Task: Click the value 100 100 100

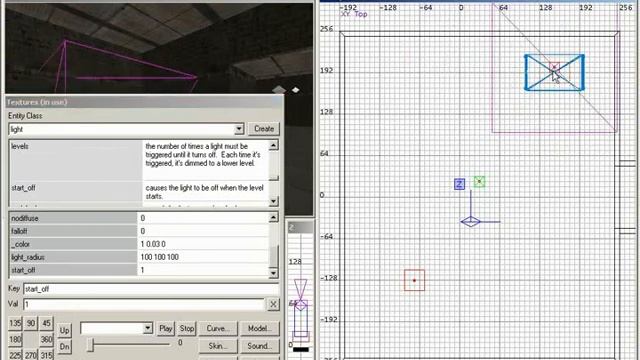Action: pos(160,257)
